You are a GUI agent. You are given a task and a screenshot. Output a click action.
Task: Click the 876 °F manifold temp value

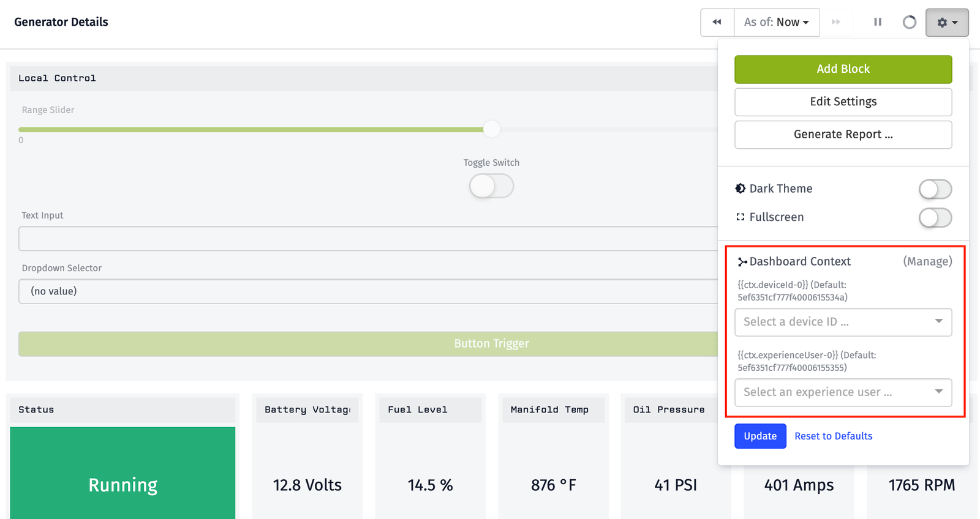point(553,485)
